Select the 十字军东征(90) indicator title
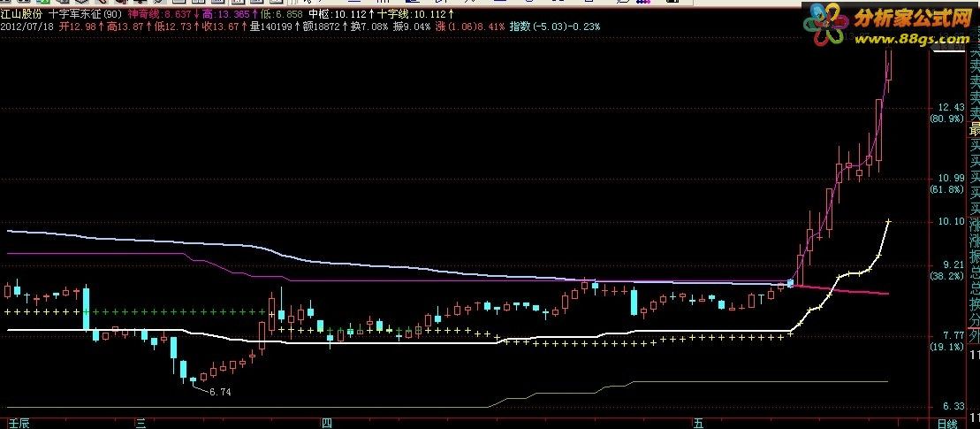The height and width of the screenshot is (429, 980). [86, 14]
